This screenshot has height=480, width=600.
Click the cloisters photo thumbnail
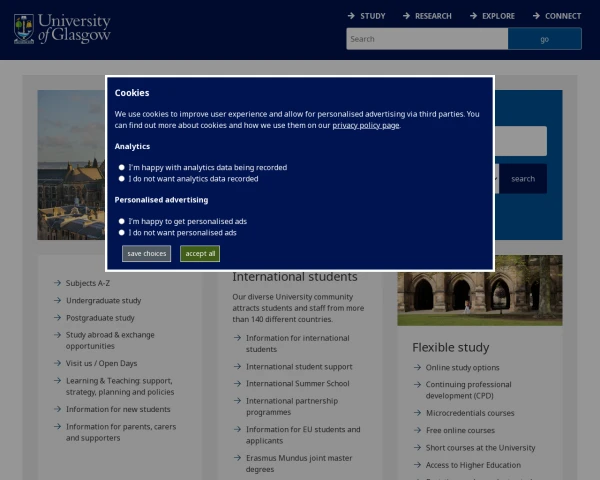coord(479,290)
